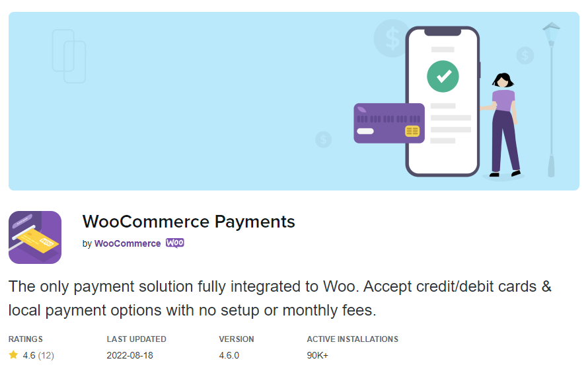Click the street lamp illustration
The image size is (588, 379).
click(x=551, y=99)
